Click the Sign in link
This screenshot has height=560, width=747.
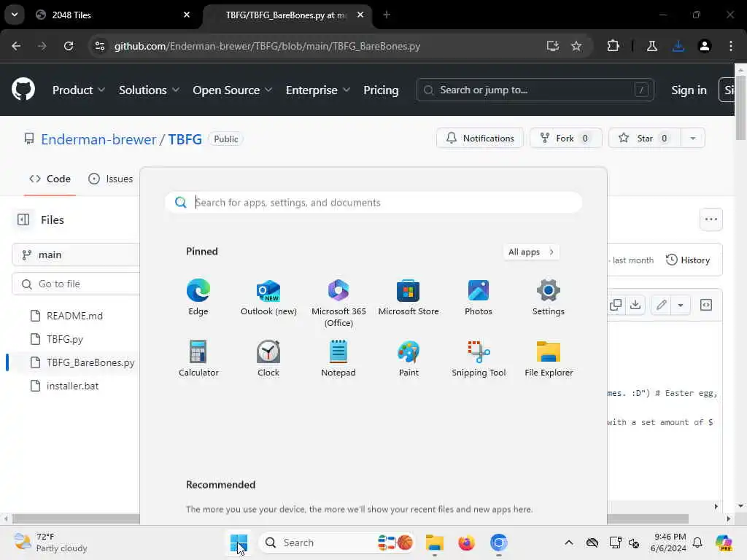[689, 90]
